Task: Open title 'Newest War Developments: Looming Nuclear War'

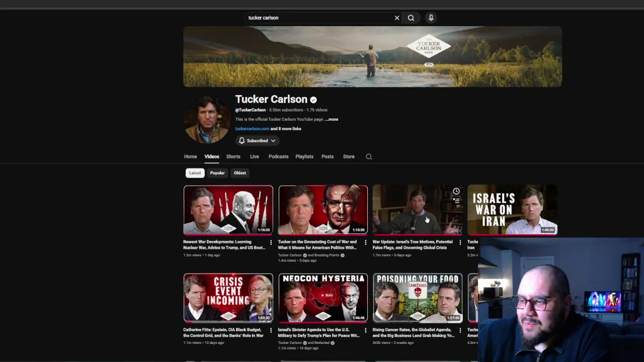Action: click(224, 245)
